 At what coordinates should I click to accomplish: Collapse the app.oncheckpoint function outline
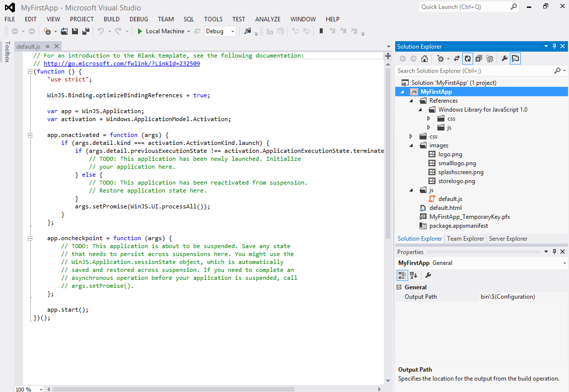pyautogui.click(x=30, y=239)
